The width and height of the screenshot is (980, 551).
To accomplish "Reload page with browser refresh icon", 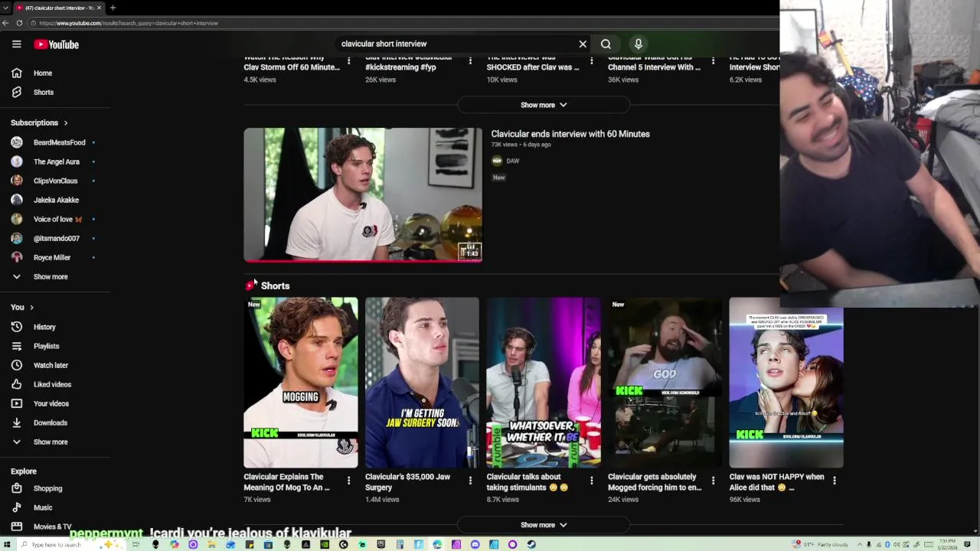I will (19, 23).
